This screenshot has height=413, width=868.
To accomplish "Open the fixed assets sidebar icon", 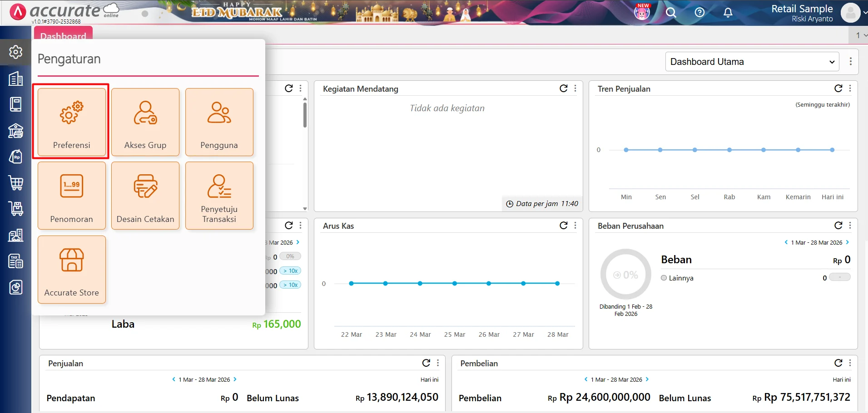I will [16, 235].
